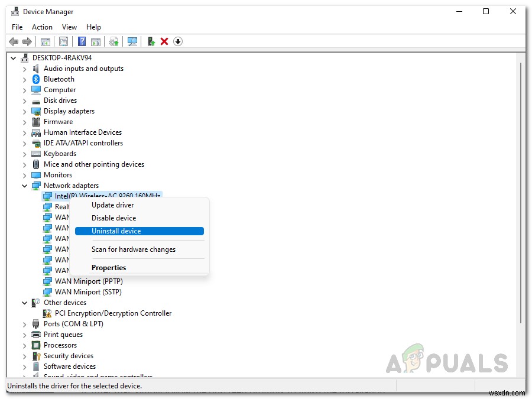Toggle the action pane toolbar icon
The width and height of the screenshot is (532, 399).
tap(96, 42)
